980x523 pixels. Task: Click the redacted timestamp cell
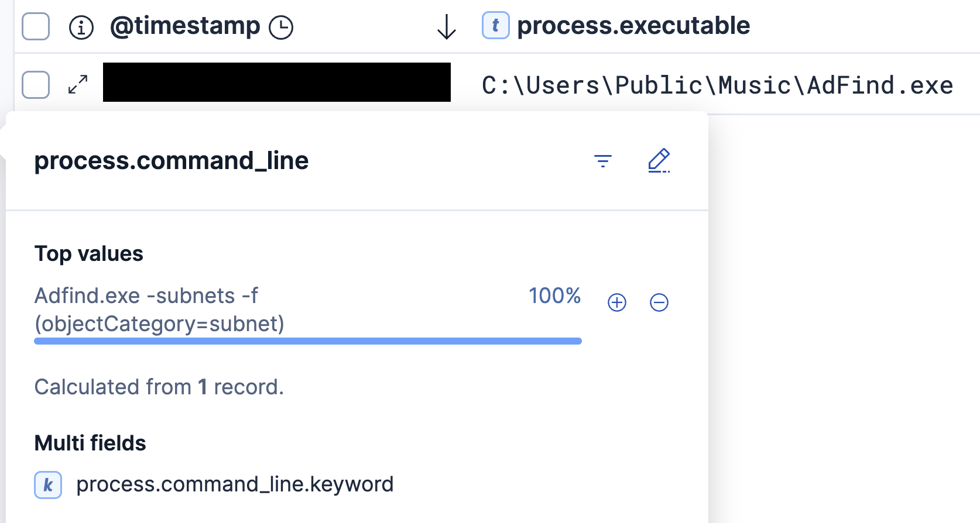click(x=277, y=82)
